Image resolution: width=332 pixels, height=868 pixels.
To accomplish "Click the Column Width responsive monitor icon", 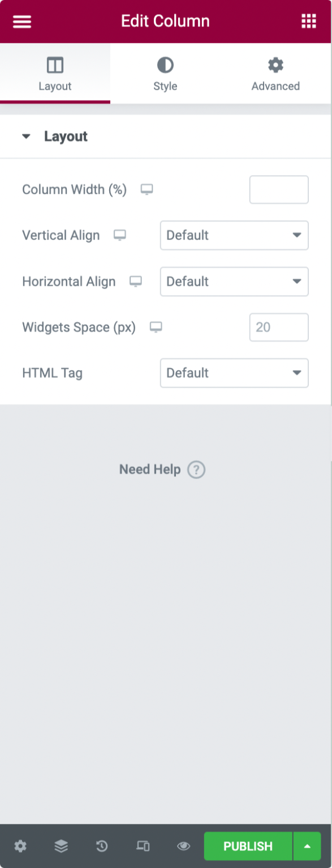I will pos(146,190).
